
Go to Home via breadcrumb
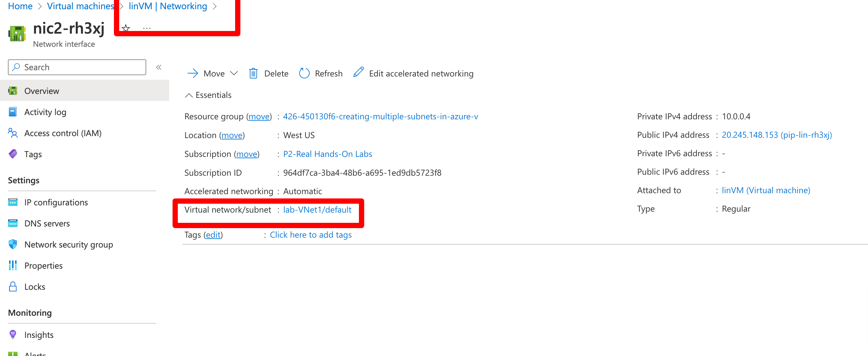[x=20, y=6]
